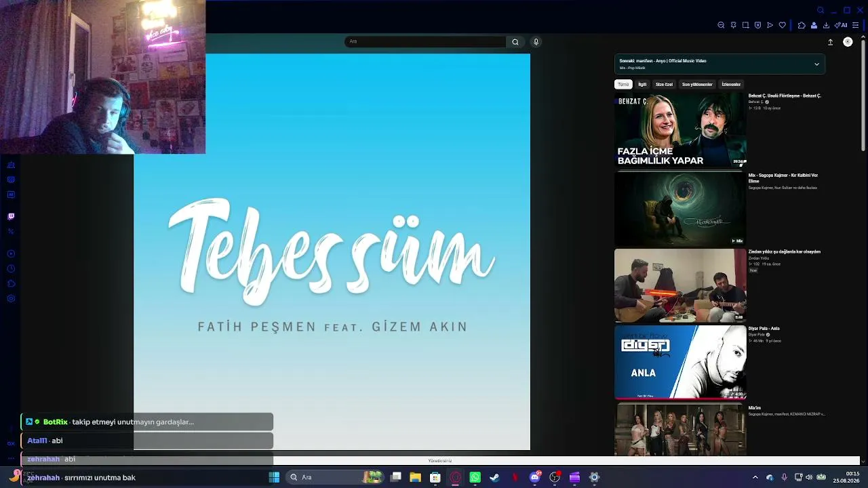Open the sidebar player icon
The height and width of the screenshot is (488, 868).
(11, 254)
